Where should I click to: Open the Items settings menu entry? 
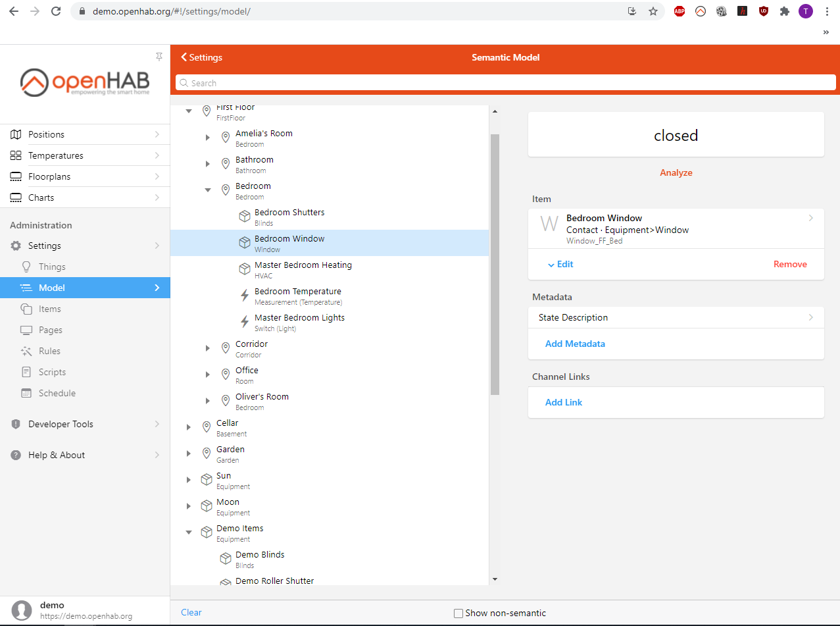[x=49, y=309]
